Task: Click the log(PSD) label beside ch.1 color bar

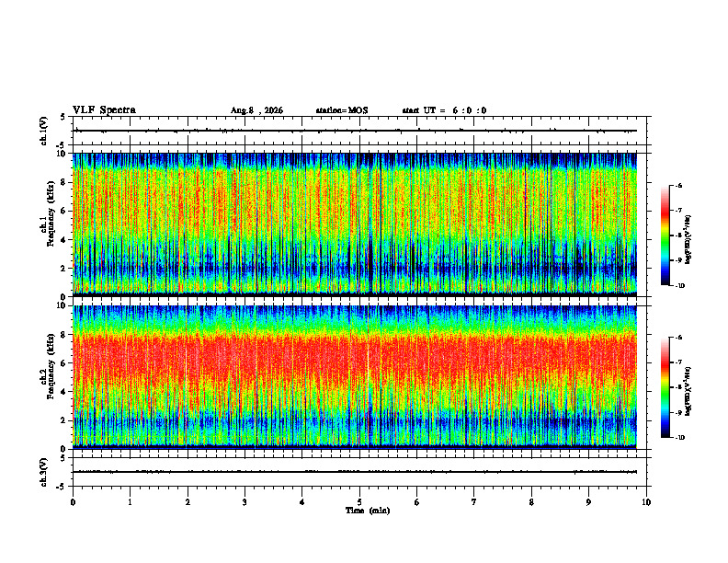Action: (x=689, y=239)
